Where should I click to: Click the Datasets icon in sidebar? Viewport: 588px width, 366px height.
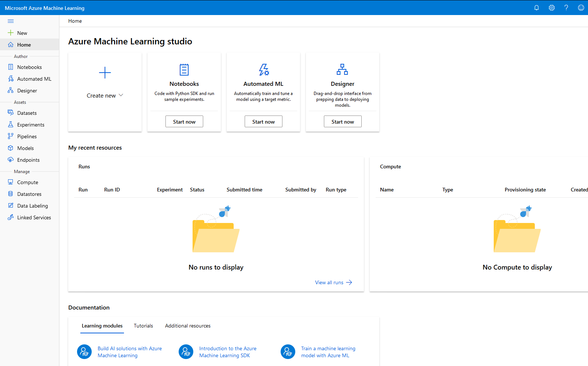pos(11,113)
